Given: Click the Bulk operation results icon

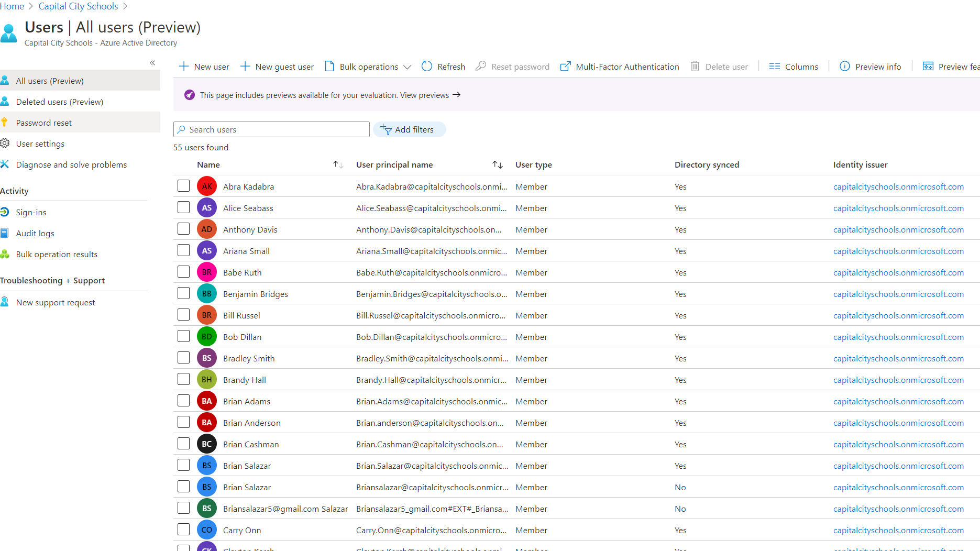Looking at the screenshot, I should click(x=5, y=254).
